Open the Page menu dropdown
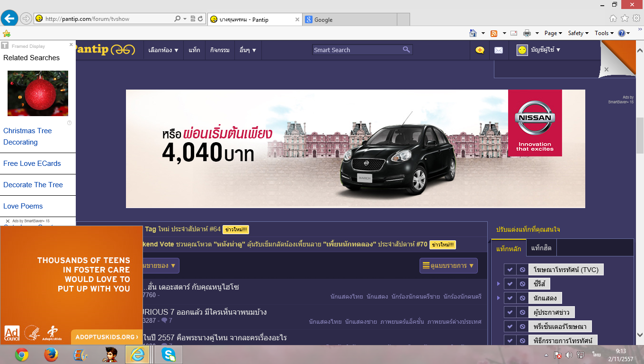The width and height of the screenshot is (644, 364). [x=553, y=33]
